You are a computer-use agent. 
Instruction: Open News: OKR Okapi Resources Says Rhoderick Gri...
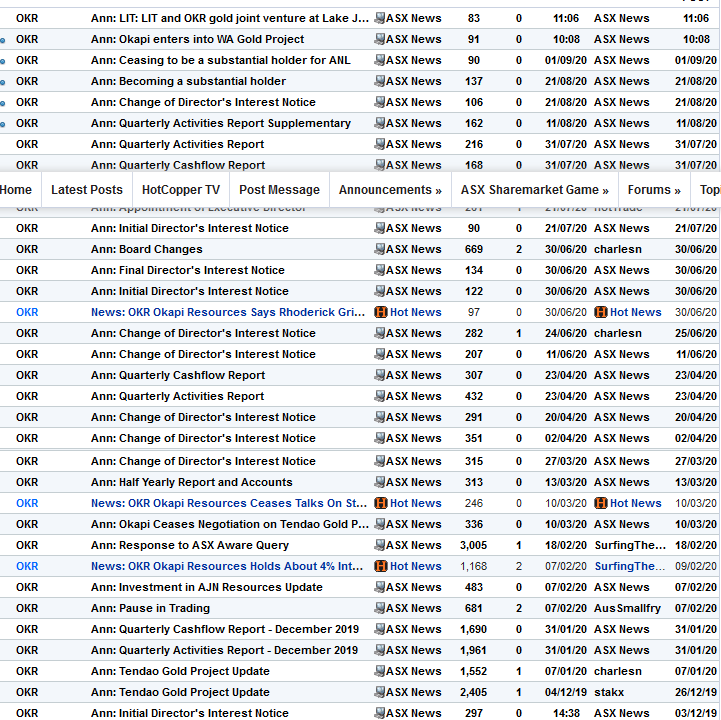[228, 313]
